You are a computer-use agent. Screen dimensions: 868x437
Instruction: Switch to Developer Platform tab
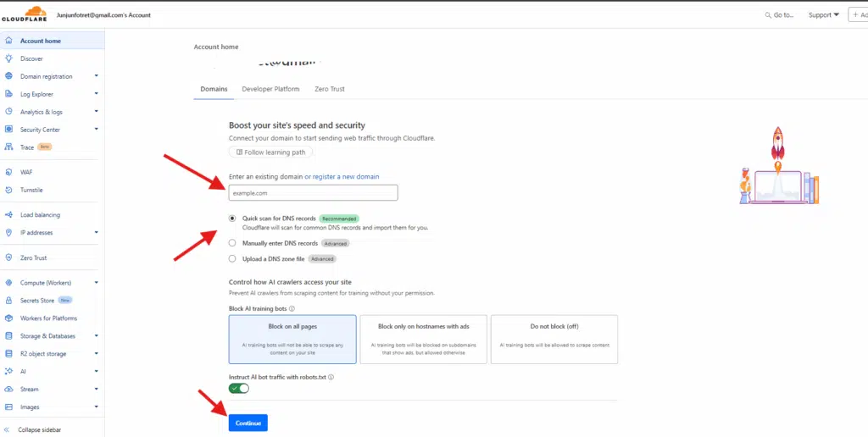[270, 89]
